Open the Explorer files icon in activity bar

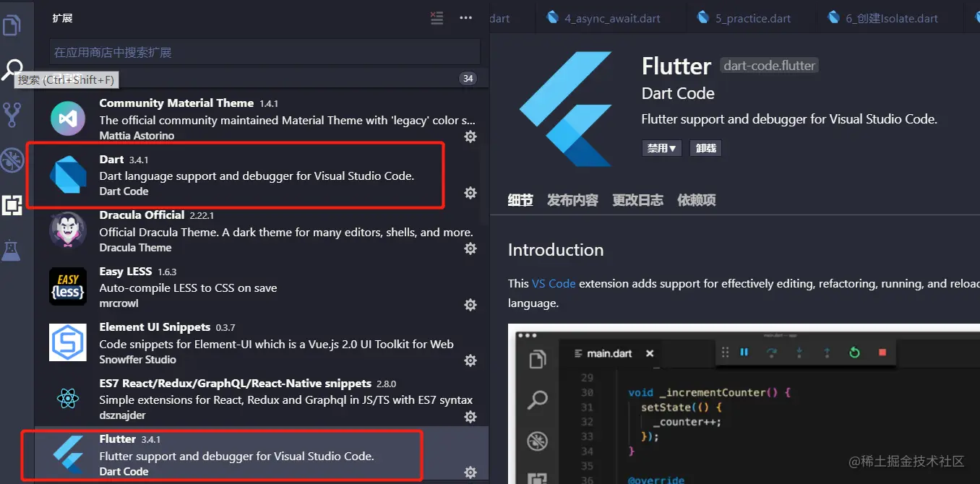pos(12,26)
